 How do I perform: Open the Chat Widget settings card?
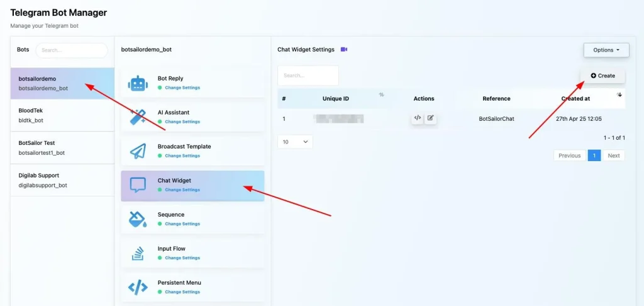pyautogui.click(x=192, y=186)
